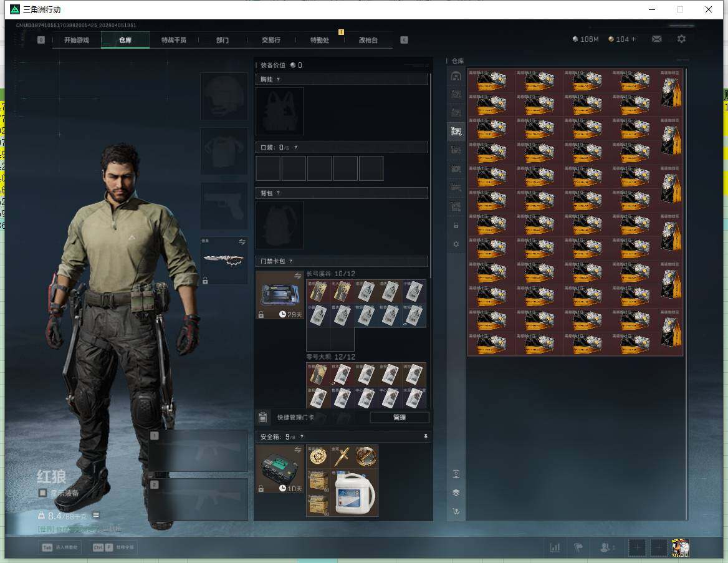Click the 管理 button

click(x=400, y=417)
